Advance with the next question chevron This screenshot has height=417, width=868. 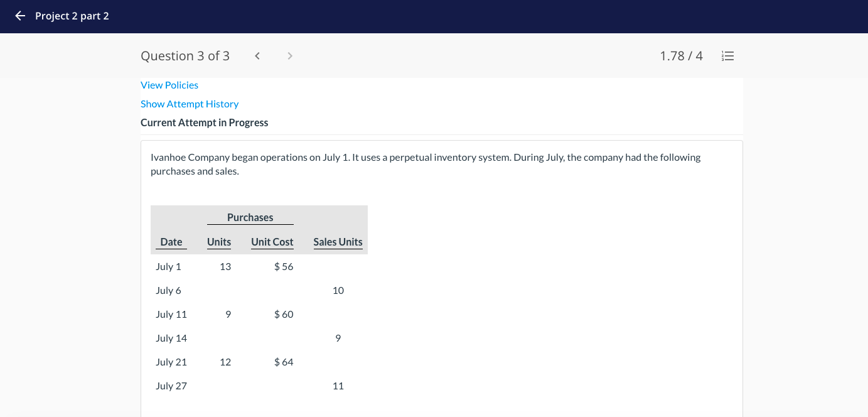click(x=289, y=56)
